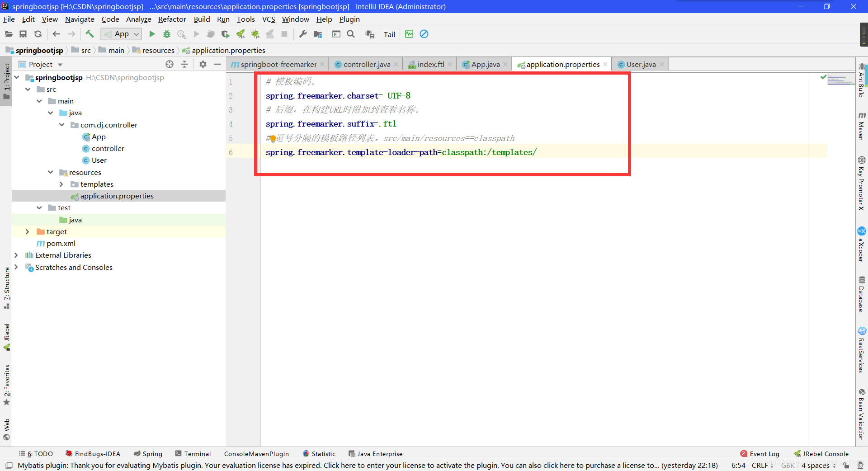Screen dimensions: 868x471
Task: Close the App.java editor tab
Action: (505, 64)
